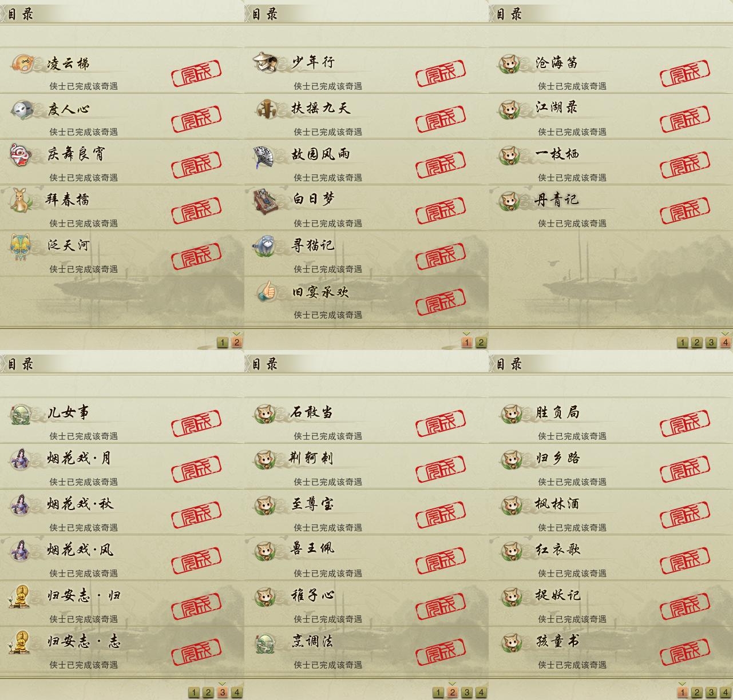Go to page 3 in 沧海笛 panel

[711, 343]
